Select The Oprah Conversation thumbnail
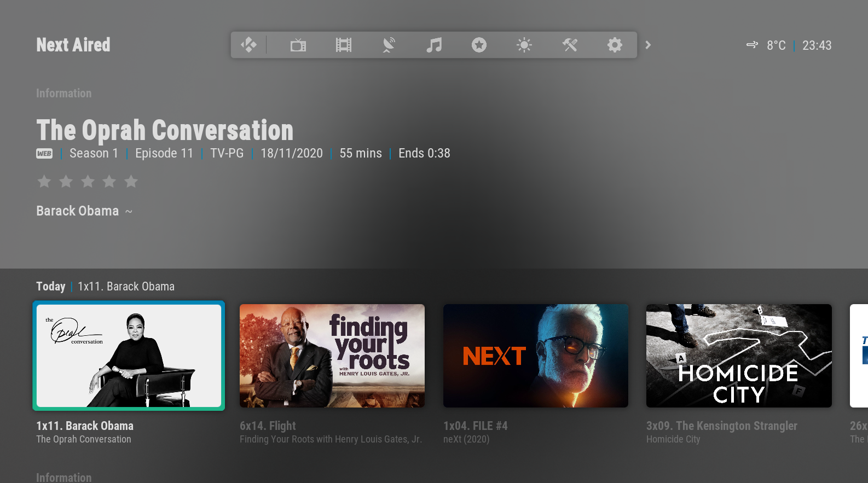This screenshot has width=868, height=483. (x=129, y=356)
